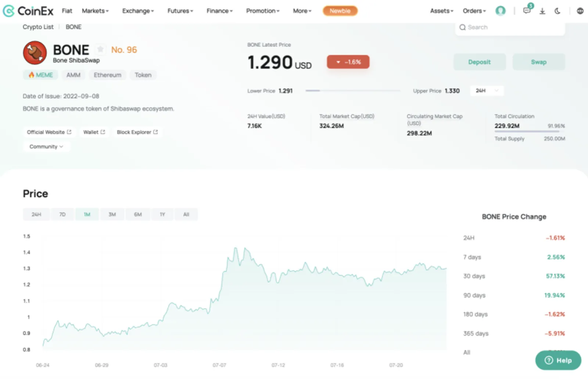Click the BONE coin logo
The width and height of the screenshot is (588, 379).
(35, 53)
